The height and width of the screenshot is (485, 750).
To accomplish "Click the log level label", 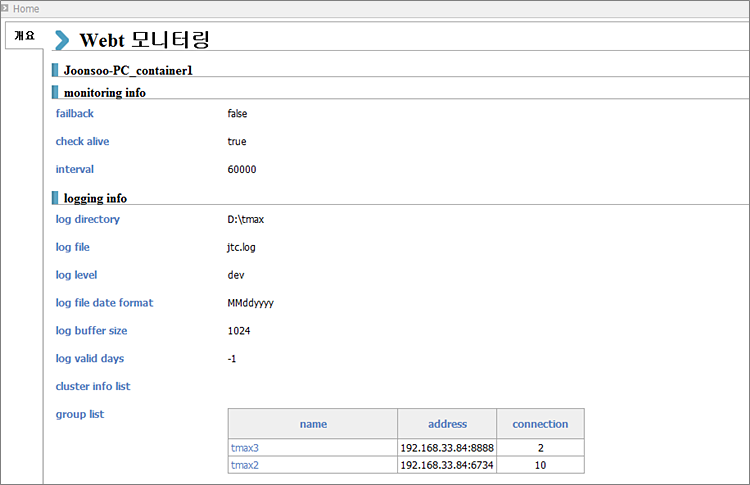I will pyautogui.click(x=76, y=275).
